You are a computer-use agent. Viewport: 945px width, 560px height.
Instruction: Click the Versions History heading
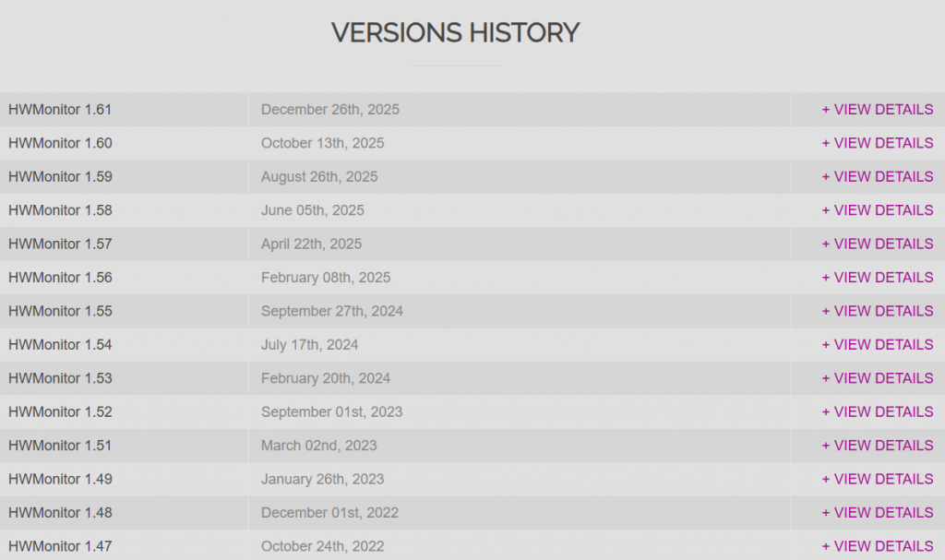(455, 33)
